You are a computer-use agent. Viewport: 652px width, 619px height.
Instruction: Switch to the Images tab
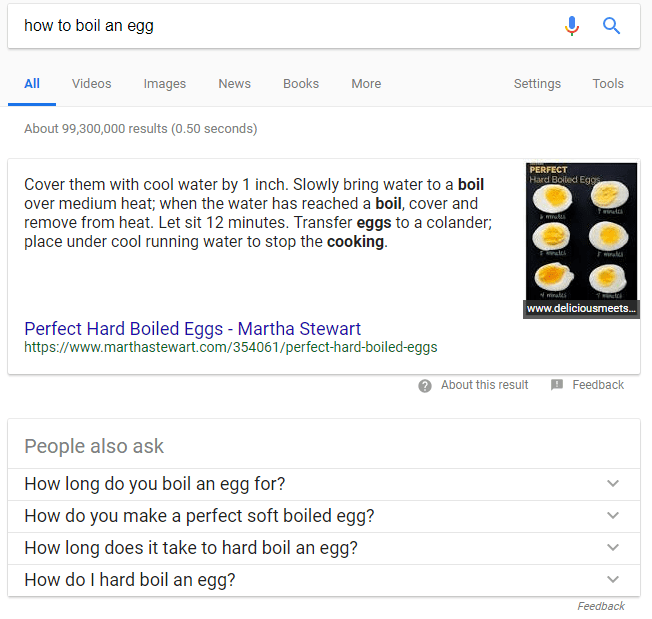(165, 84)
